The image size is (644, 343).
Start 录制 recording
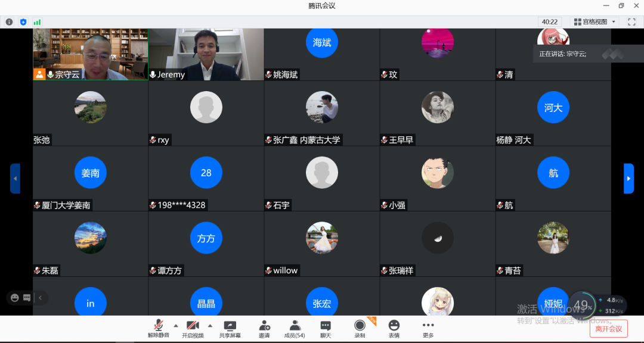coord(360,329)
